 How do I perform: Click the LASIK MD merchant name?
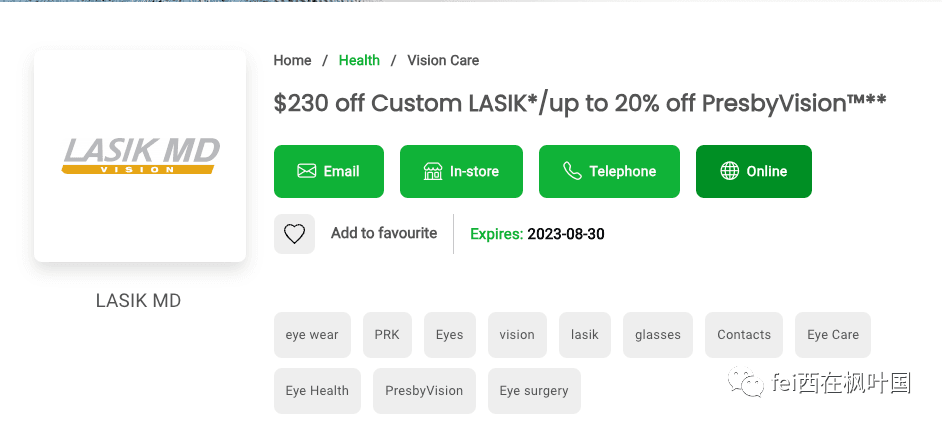[138, 300]
